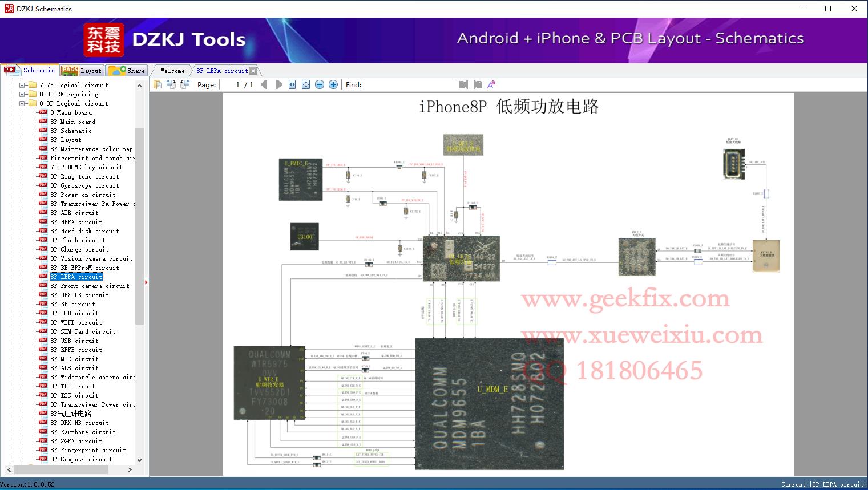The width and height of the screenshot is (868, 490).
Task: Open 8P I2C circuit
Action: pyautogui.click(x=74, y=395)
